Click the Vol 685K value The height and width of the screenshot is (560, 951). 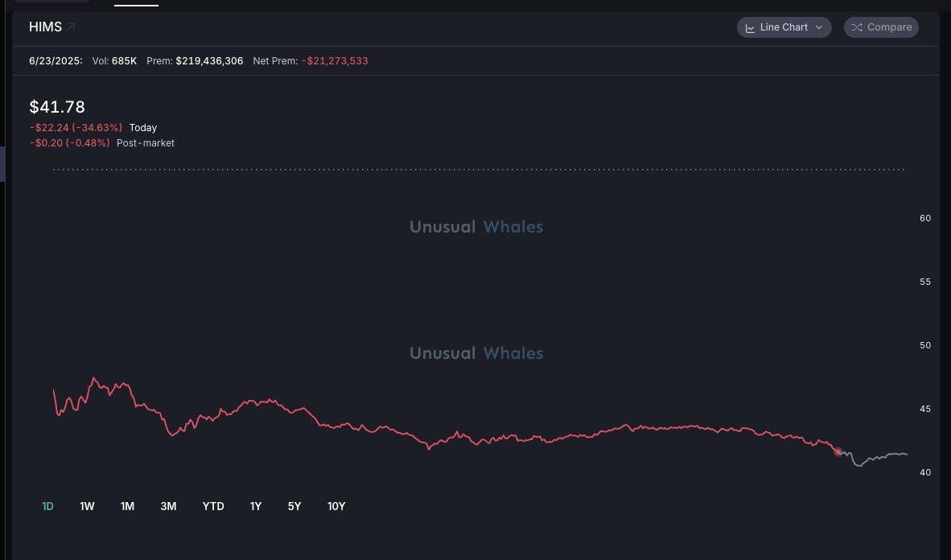(x=125, y=60)
